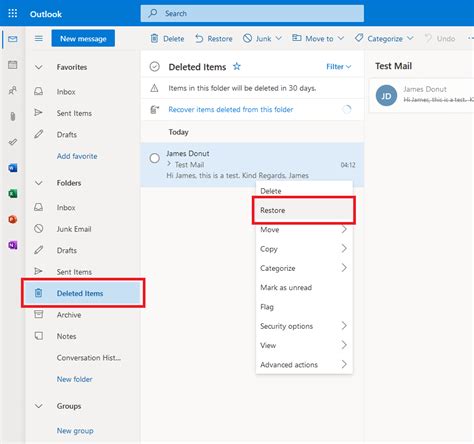The height and width of the screenshot is (444, 474).
Task: Open To Do checkmark icon in left rail
Action: (13, 142)
